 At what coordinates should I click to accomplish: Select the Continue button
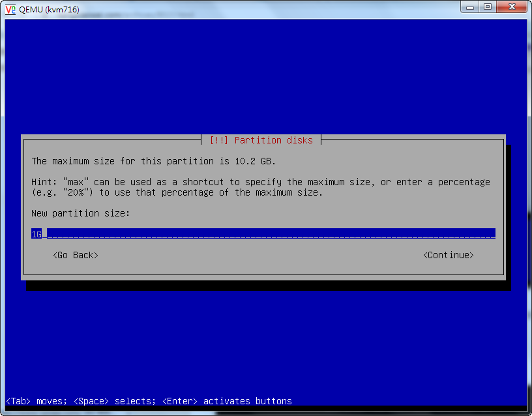(x=448, y=255)
